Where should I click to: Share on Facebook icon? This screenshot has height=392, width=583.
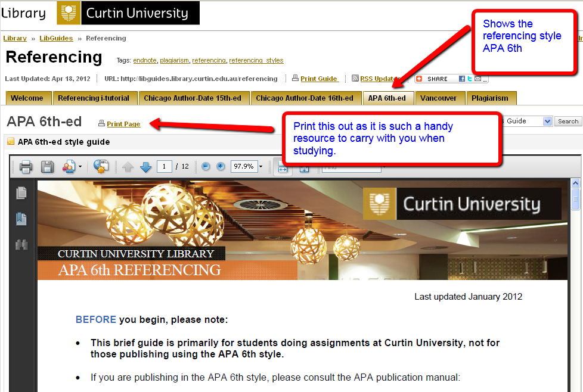[x=462, y=79]
